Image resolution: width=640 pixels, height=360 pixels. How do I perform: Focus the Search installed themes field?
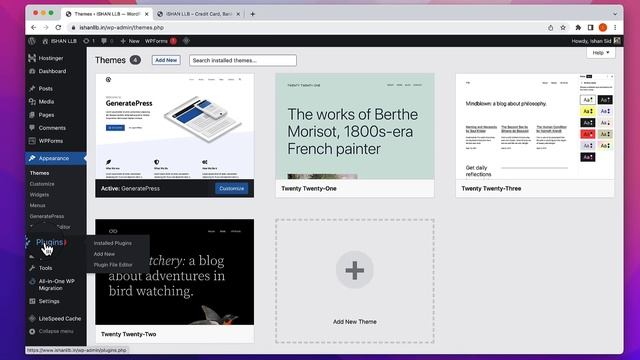click(x=243, y=60)
